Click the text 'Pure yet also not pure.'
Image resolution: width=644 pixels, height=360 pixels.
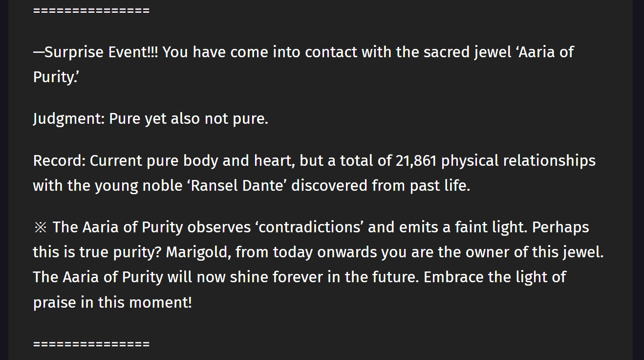click(x=189, y=119)
